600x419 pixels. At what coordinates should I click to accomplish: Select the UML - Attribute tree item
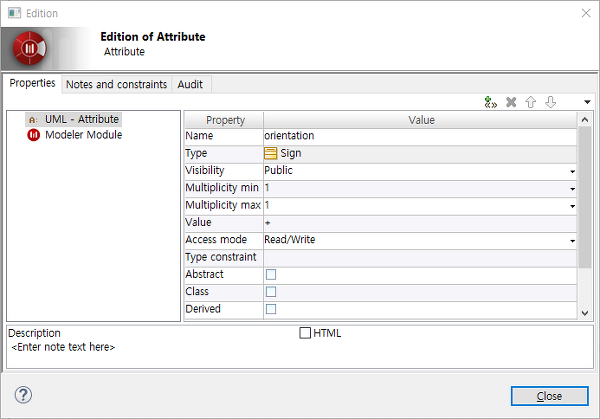click(73, 119)
